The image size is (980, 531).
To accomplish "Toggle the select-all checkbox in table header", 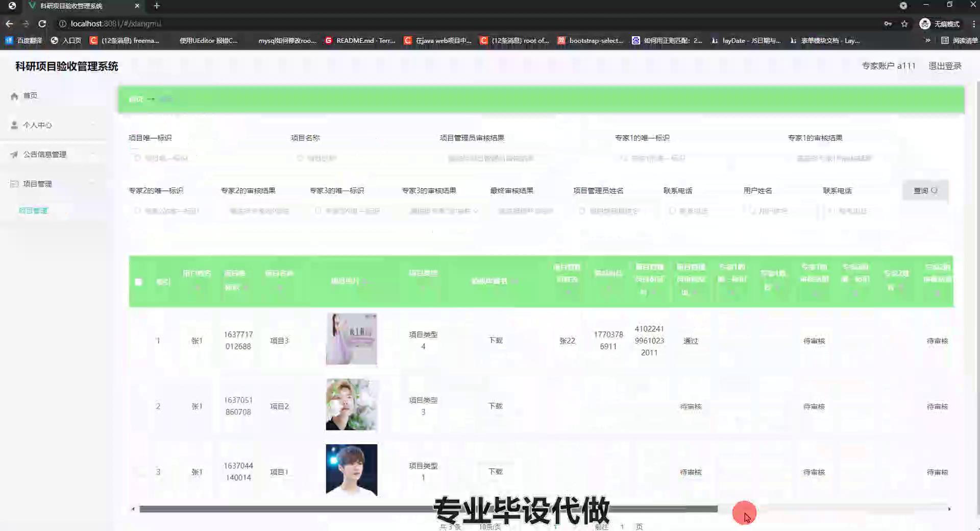I will click(x=138, y=282).
